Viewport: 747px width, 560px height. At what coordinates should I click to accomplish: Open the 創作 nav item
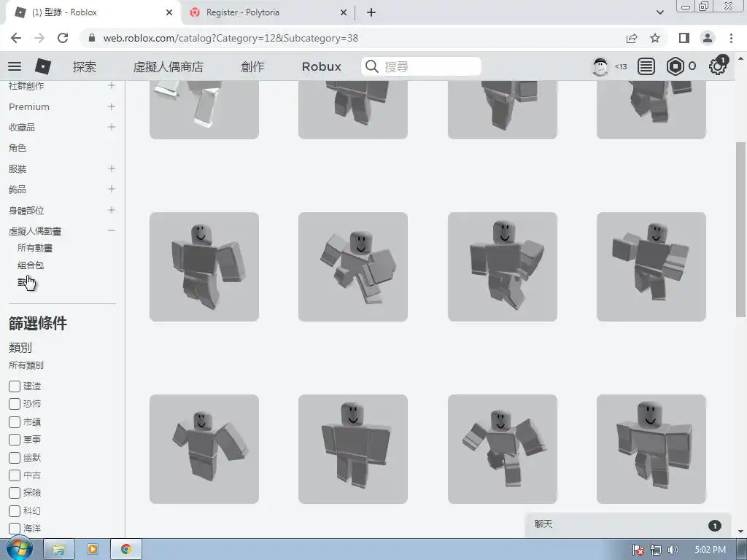coord(252,66)
